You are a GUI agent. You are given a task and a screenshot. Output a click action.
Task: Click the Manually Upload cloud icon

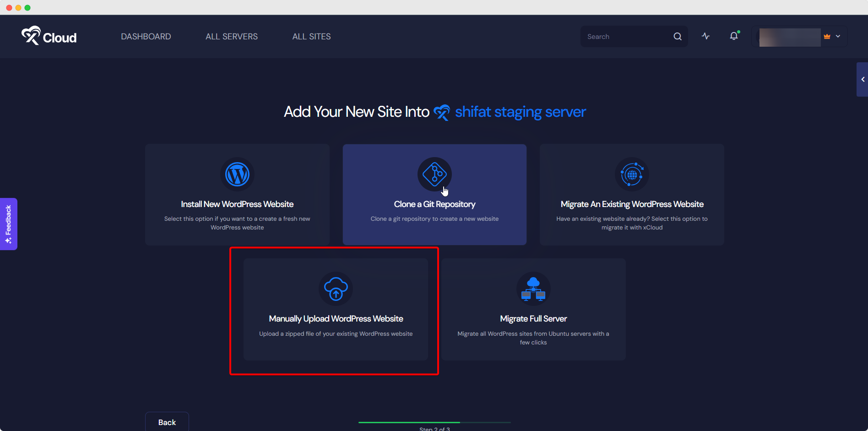click(336, 289)
